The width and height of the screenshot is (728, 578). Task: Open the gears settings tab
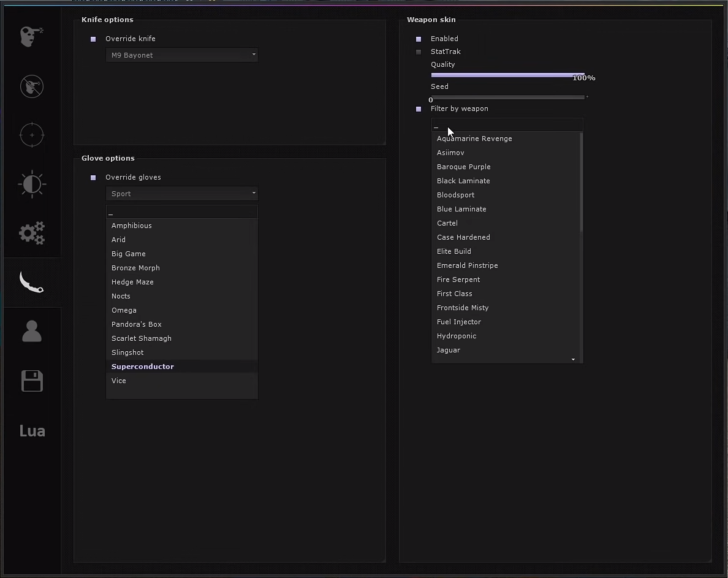coord(31,233)
